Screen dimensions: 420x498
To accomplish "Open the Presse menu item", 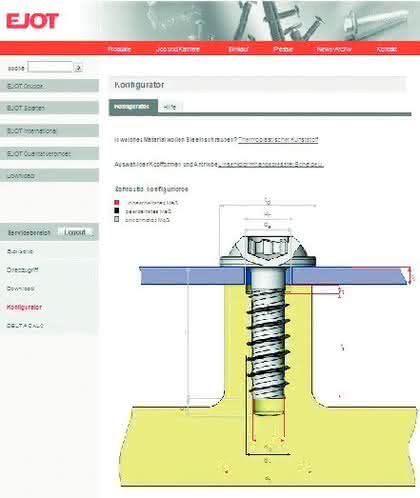I will click(x=283, y=49).
